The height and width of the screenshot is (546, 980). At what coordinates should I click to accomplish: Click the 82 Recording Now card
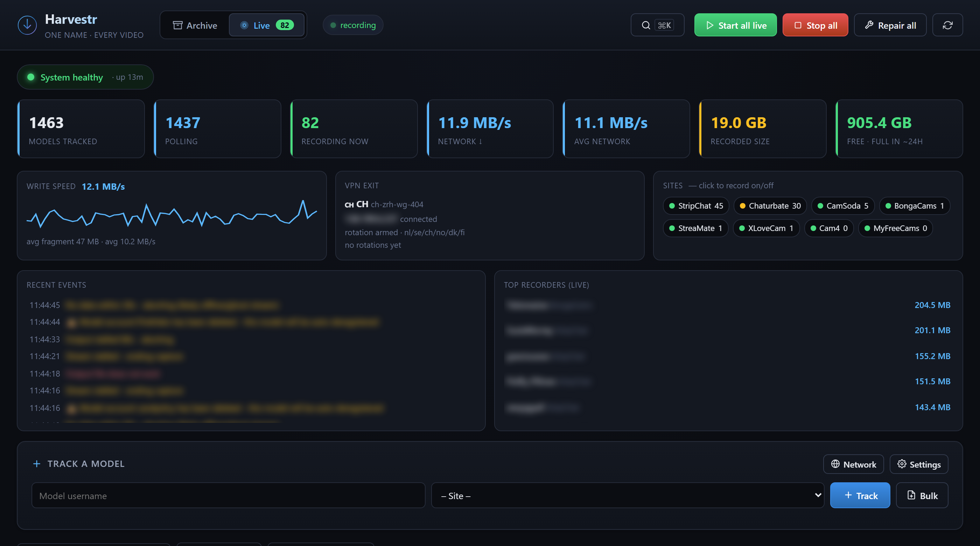tap(354, 128)
